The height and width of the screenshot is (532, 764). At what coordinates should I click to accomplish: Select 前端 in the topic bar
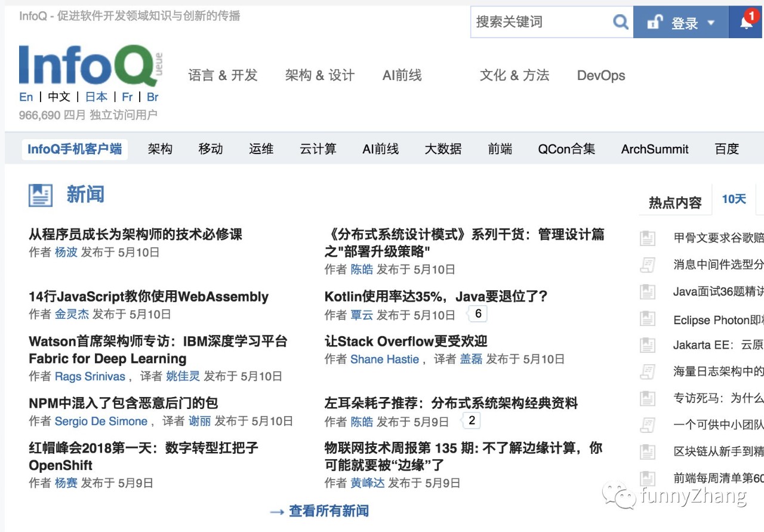tap(500, 149)
